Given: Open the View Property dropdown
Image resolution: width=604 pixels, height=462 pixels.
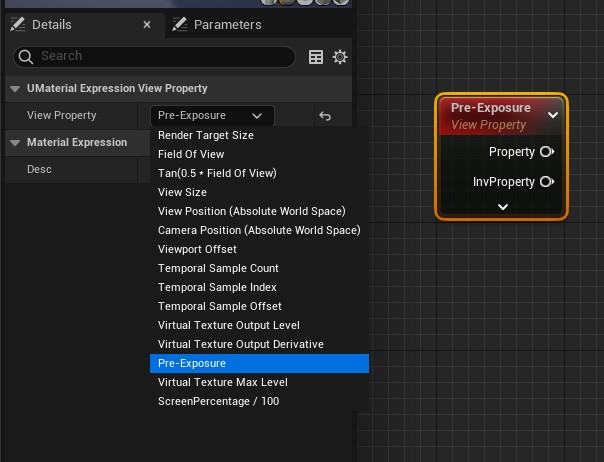Looking at the screenshot, I should point(211,115).
